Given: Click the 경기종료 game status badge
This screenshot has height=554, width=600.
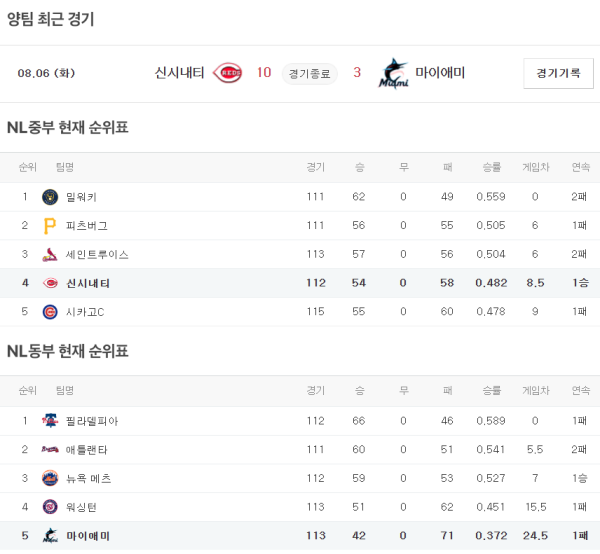Looking at the screenshot, I should tap(310, 73).
